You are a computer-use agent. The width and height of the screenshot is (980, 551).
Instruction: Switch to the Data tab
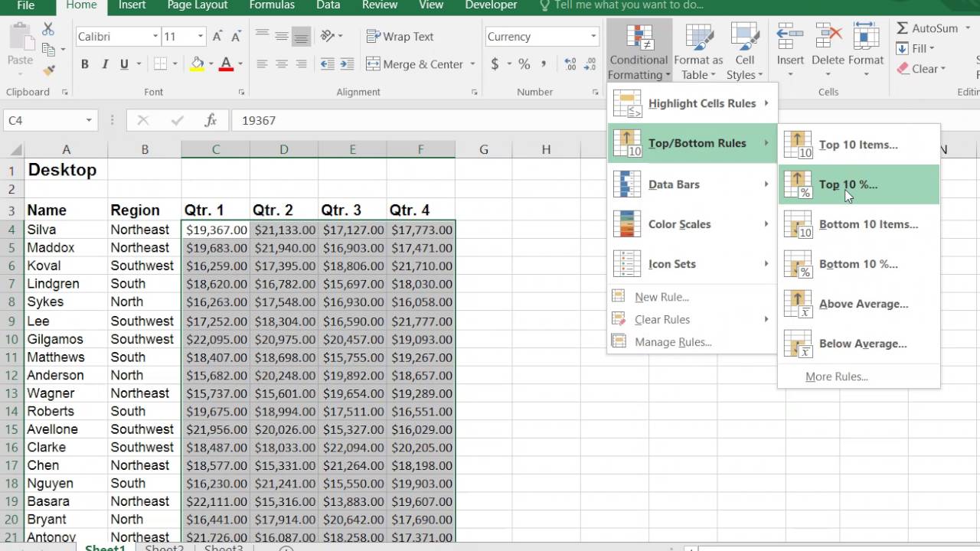pos(328,5)
